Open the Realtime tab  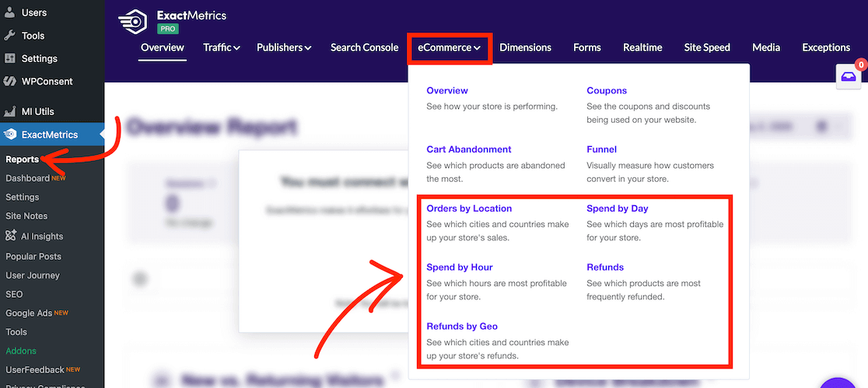point(642,47)
